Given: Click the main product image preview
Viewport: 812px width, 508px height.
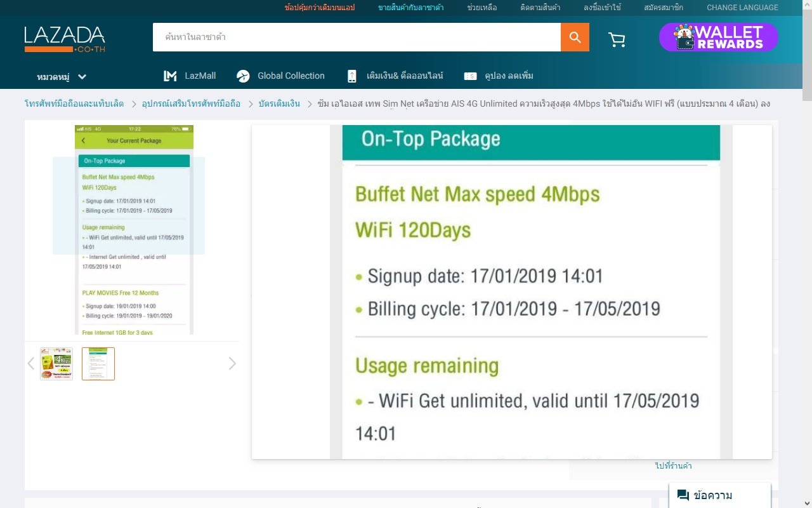Looking at the screenshot, I should coord(134,230).
